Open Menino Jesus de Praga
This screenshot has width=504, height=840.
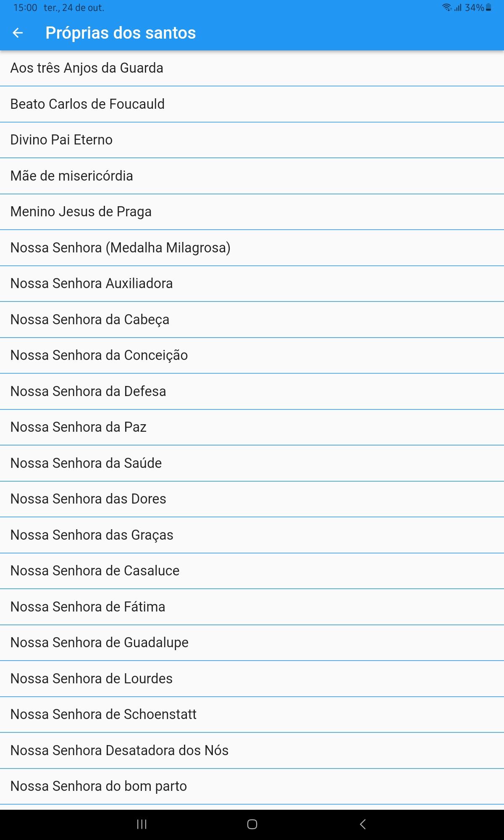click(x=252, y=212)
